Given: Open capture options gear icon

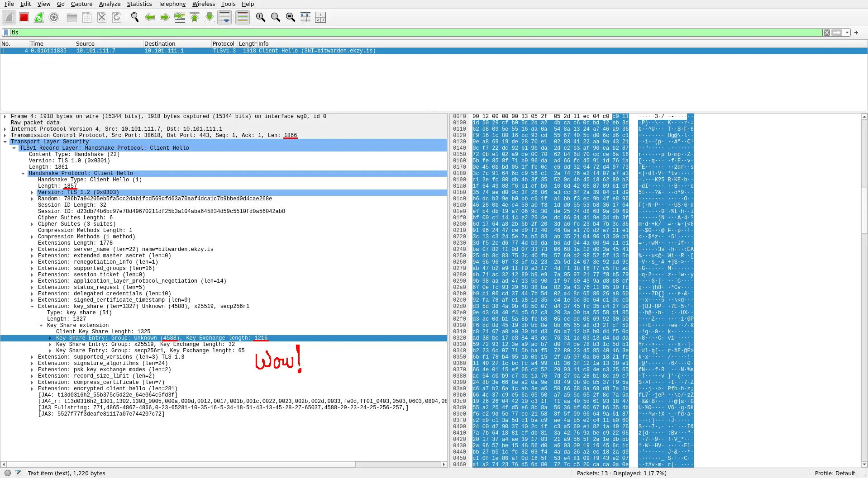Looking at the screenshot, I should pos(54,18).
